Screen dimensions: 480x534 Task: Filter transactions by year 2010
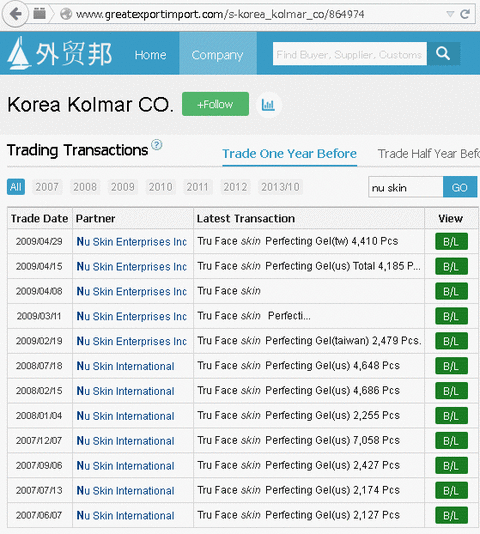[x=160, y=187]
